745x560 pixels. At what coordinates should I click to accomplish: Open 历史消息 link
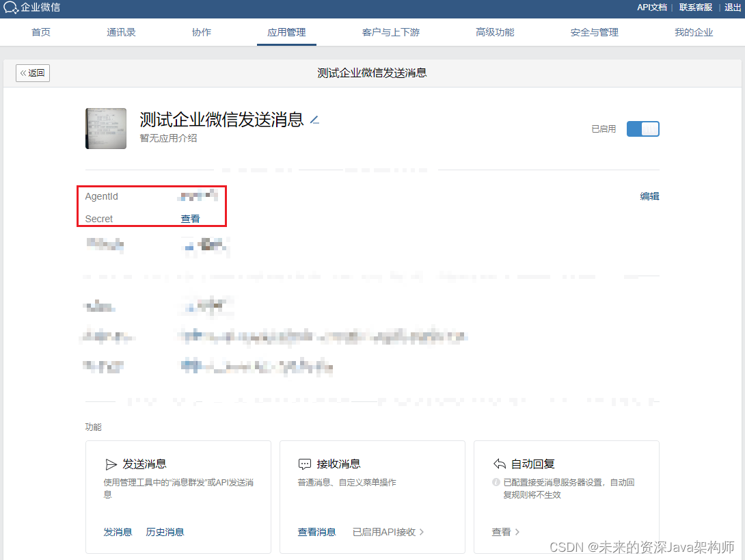[165, 532]
